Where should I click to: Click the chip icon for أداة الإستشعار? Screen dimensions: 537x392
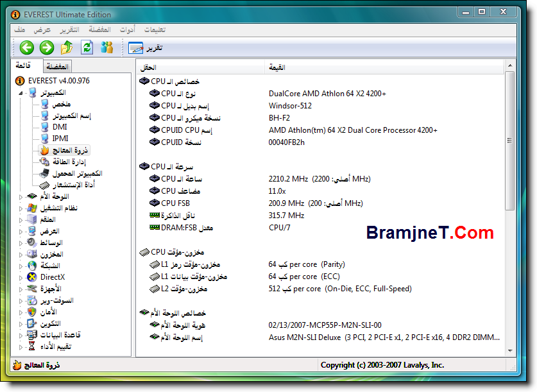(44, 185)
